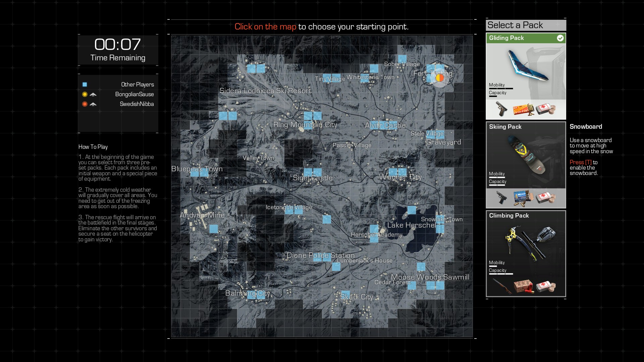Click the glider icon next to SwedishNibba
Image resolution: width=644 pixels, height=362 pixels.
click(93, 104)
